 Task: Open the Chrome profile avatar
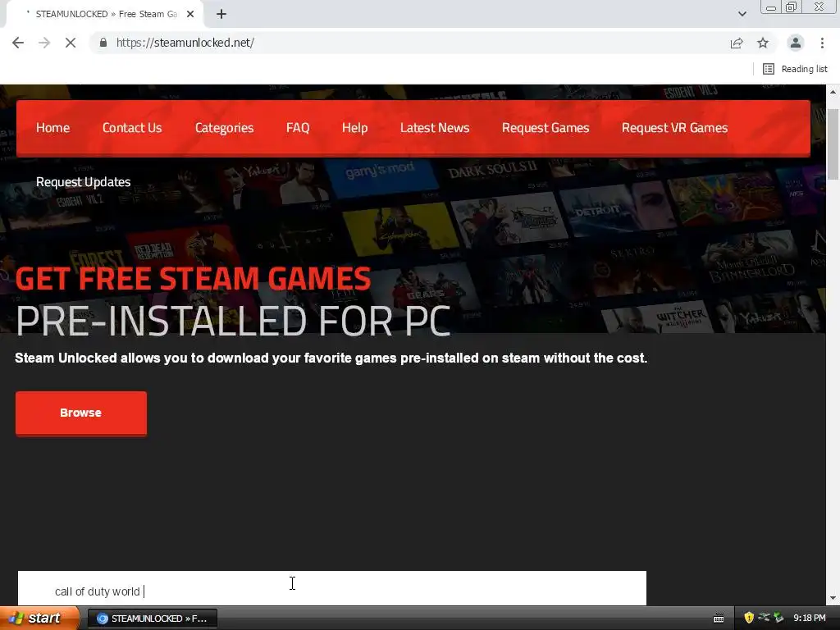[796, 43]
